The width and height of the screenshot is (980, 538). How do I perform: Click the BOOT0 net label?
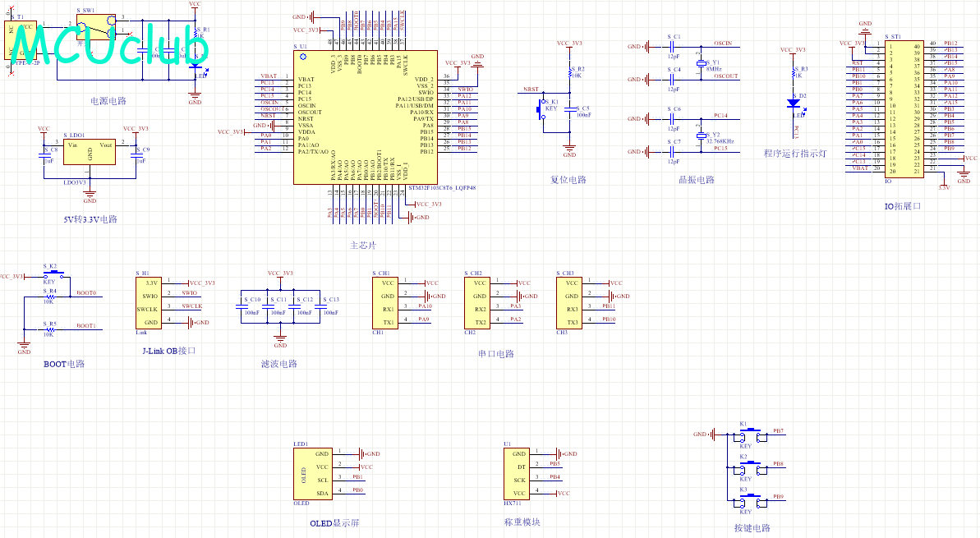(86, 293)
